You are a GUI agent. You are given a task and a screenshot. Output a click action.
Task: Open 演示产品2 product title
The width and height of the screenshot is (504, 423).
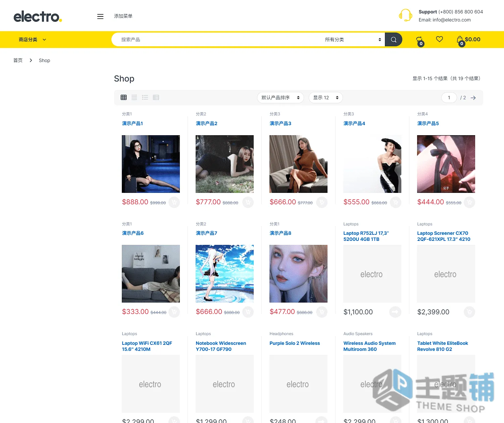(207, 123)
